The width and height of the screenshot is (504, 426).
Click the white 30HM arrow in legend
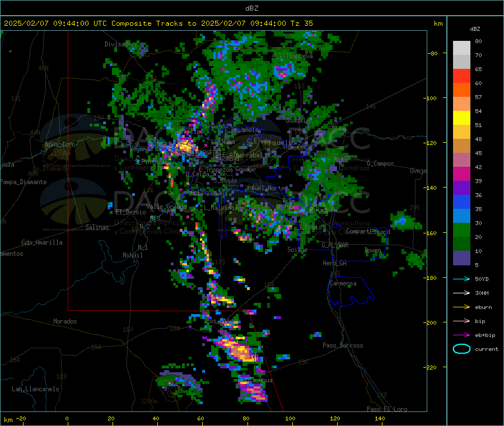click(x=461, y=293)
